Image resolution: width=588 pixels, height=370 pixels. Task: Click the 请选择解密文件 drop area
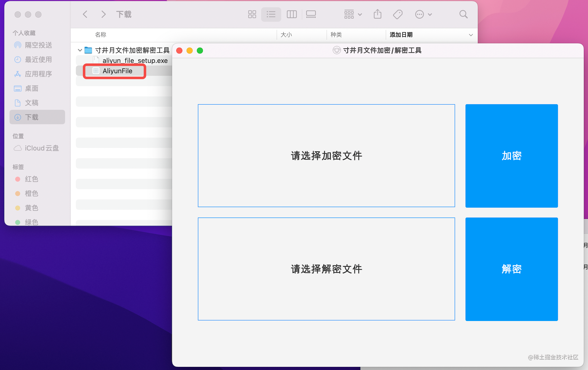coord(326,269)
